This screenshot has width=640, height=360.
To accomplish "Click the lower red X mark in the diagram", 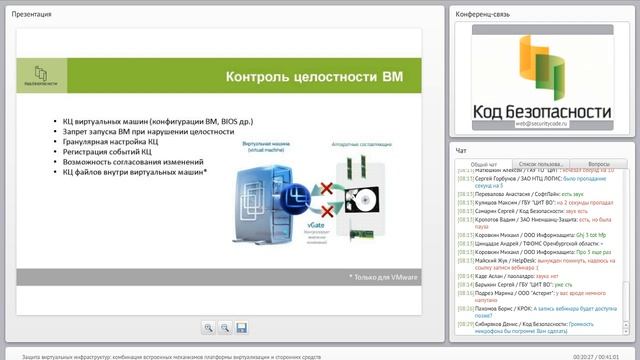I will tap(327, 211).
